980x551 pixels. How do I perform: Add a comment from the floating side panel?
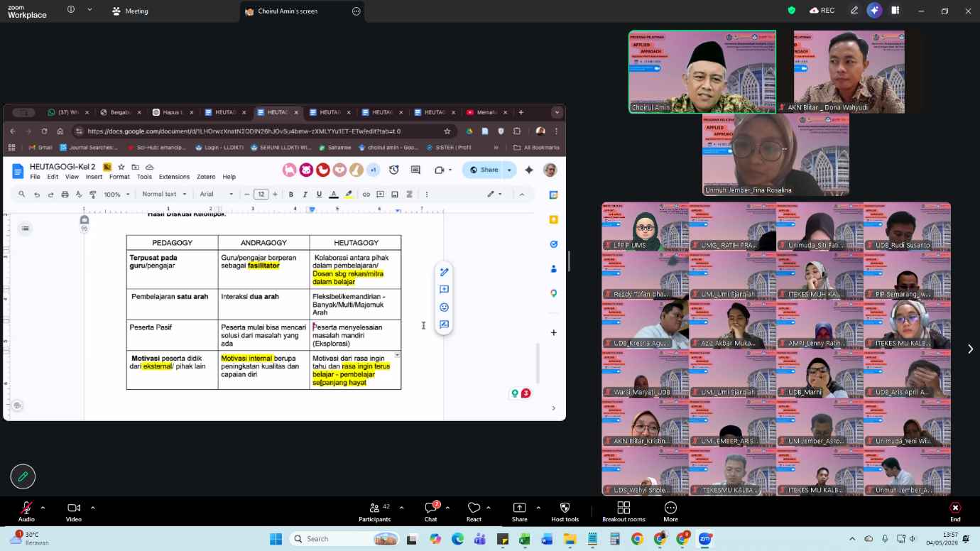(444, 290)
